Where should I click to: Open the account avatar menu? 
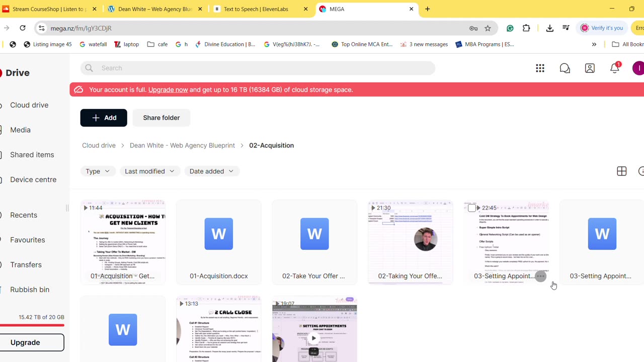[638, 68]
